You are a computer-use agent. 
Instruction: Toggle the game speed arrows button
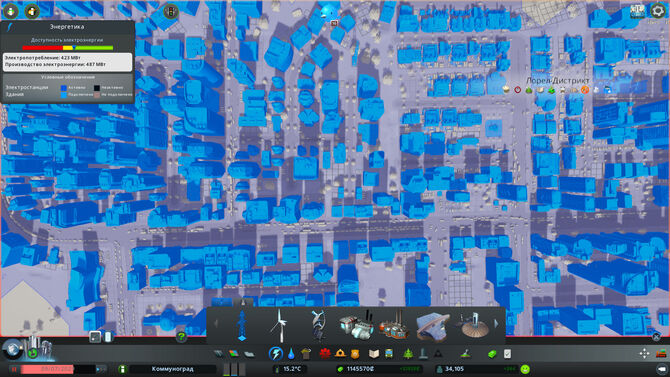tap(100, 369)
